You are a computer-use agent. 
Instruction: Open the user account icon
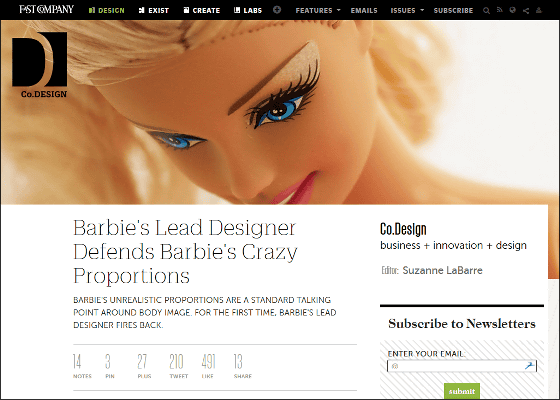pyautogui.click(x=539, y=10)
